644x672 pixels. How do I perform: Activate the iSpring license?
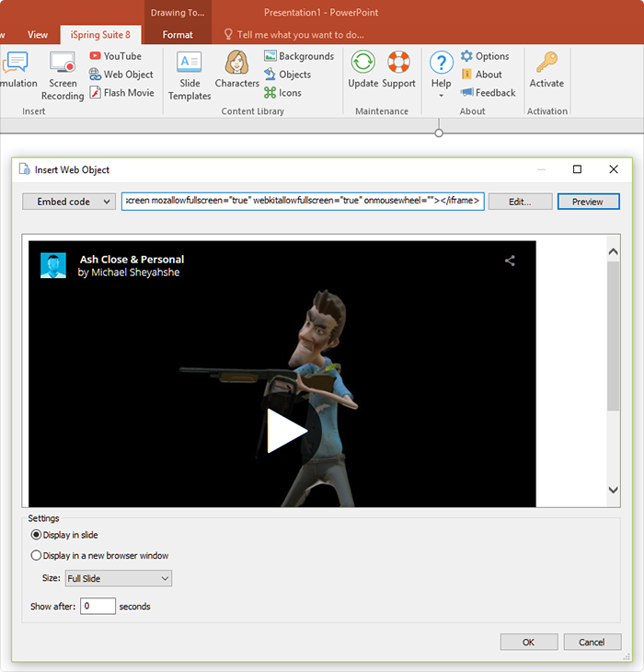[x=546, y=69]
